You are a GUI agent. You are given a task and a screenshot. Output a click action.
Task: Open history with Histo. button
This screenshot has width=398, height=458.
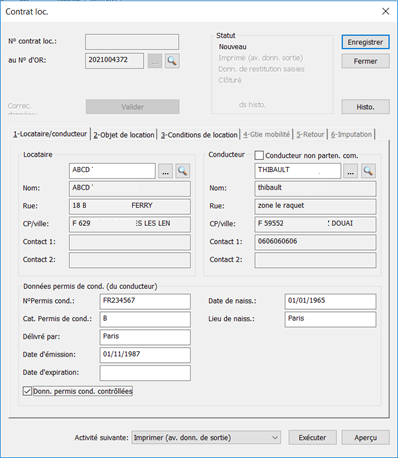[365, 107]
